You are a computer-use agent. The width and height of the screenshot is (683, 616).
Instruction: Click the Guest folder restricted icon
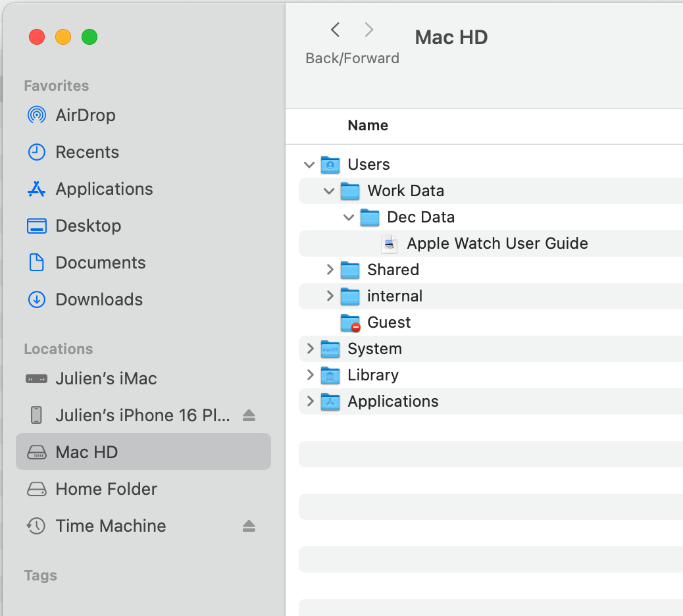coord(350,322)
